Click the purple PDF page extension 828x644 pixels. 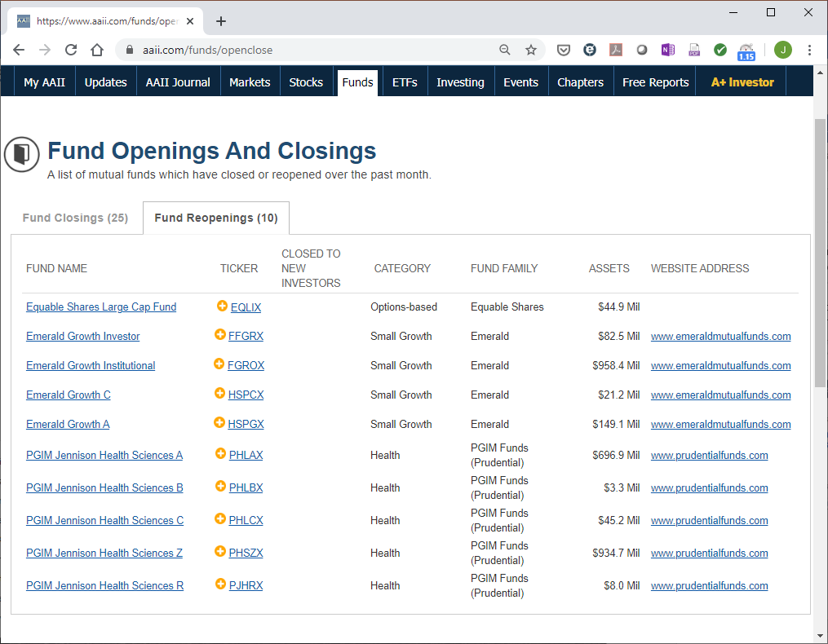694,50
